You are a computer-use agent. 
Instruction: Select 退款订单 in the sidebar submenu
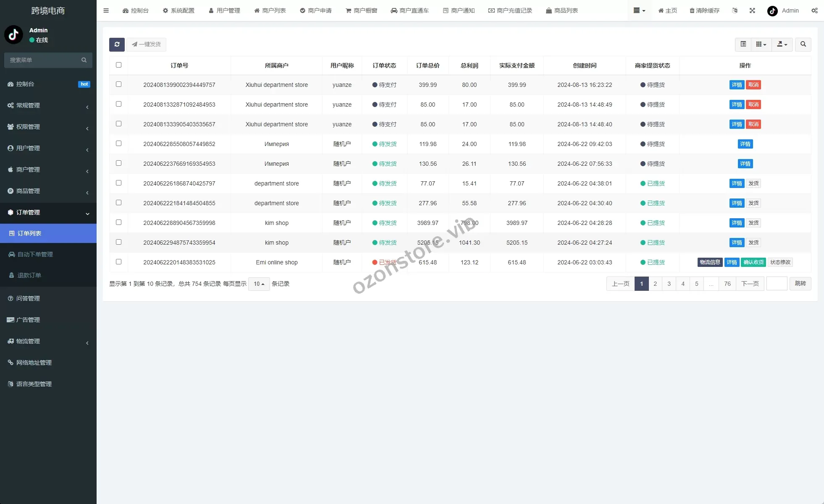point(29,275)
